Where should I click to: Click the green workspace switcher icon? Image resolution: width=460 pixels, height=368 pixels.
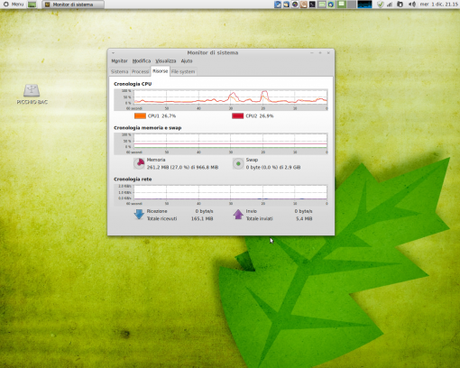tap(341, 4)
